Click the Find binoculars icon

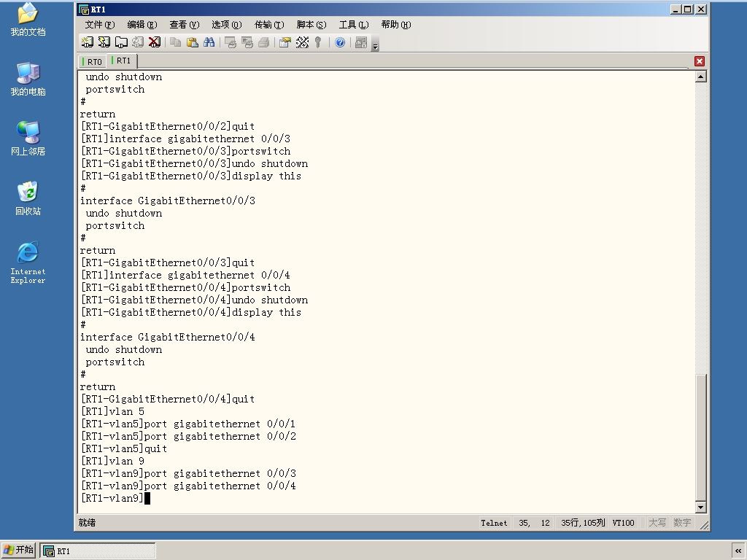pyautogui.click(x=209, y=42)
